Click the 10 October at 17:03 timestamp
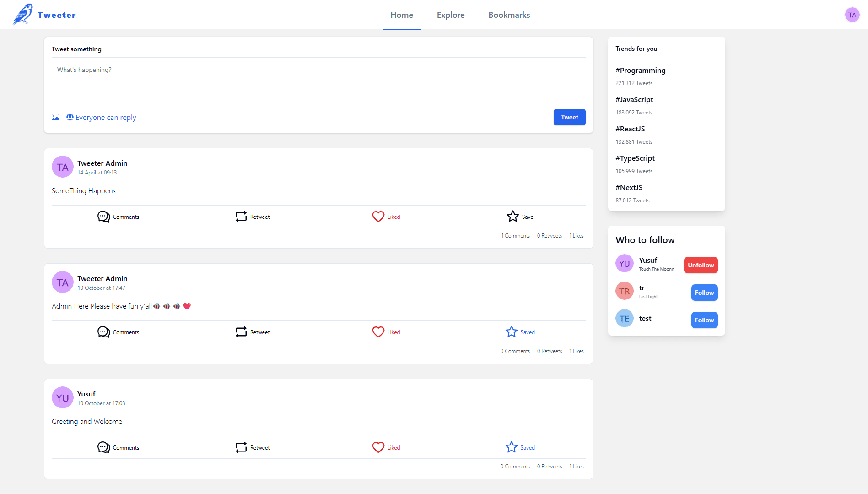The height and width of the screenshot is (494, 868). click(x=101, y=403)
